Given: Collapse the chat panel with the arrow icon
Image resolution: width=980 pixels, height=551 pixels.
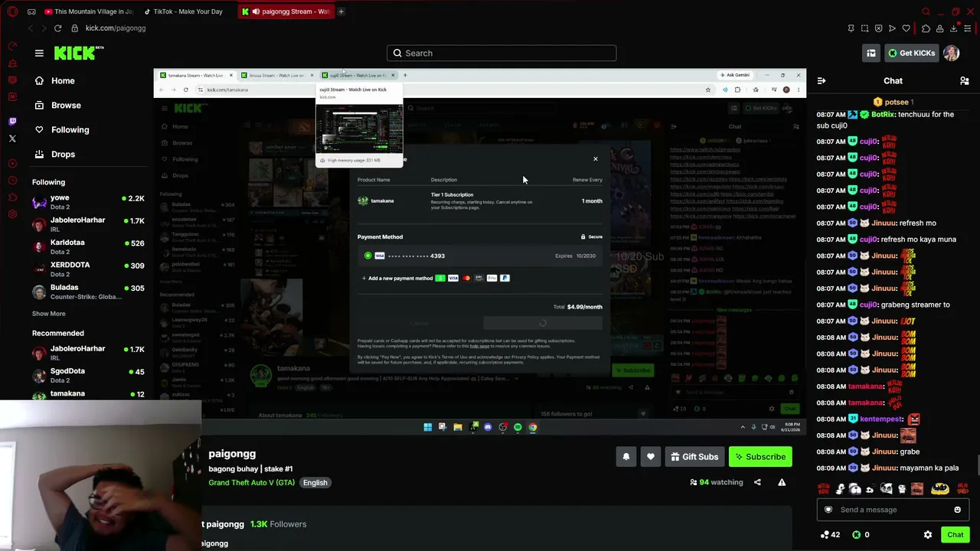Looking at the screenshot, I should [x=822, y=80].
